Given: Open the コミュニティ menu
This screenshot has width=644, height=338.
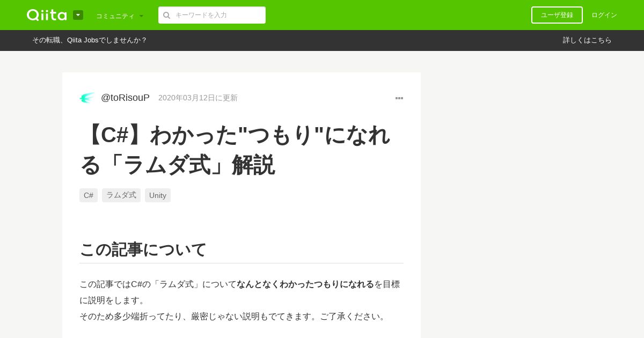Looking at the screenshot, I should click(120, 16).
